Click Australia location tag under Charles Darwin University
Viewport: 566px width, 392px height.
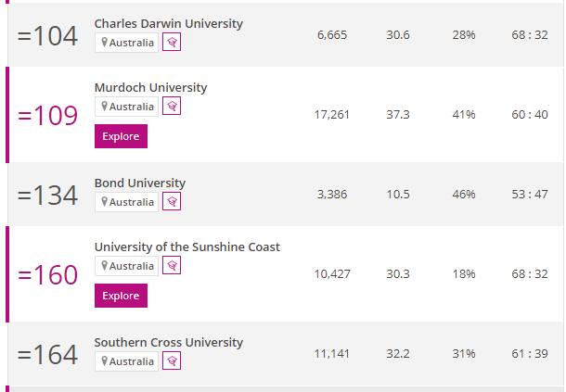pyautogui.click(x=127, y=43)
